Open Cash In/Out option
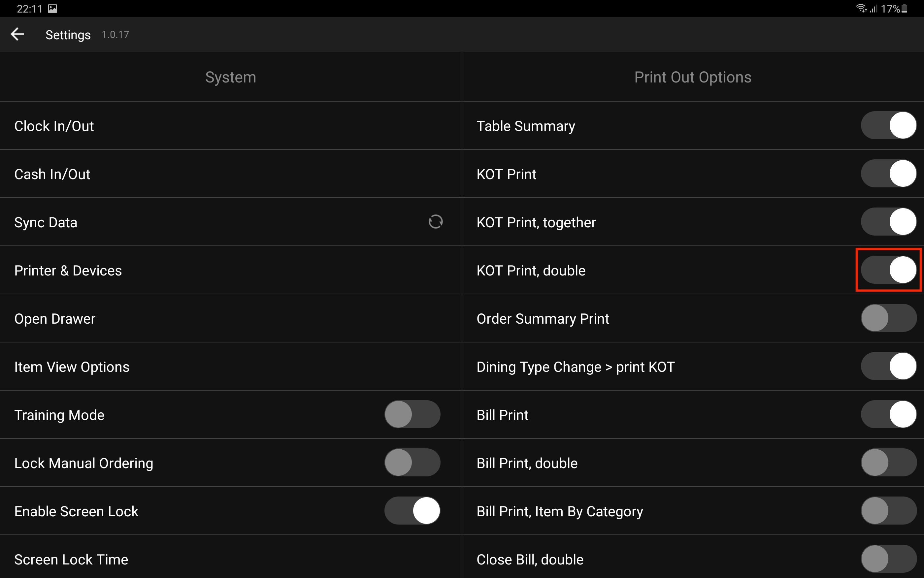The height and width of the screenshot is (578, 924). (x=52, y=174)
